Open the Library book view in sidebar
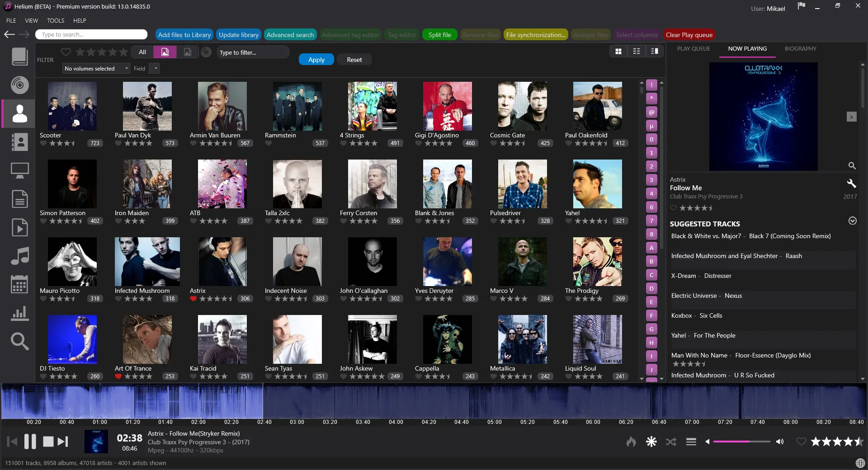 coord(19,56)
